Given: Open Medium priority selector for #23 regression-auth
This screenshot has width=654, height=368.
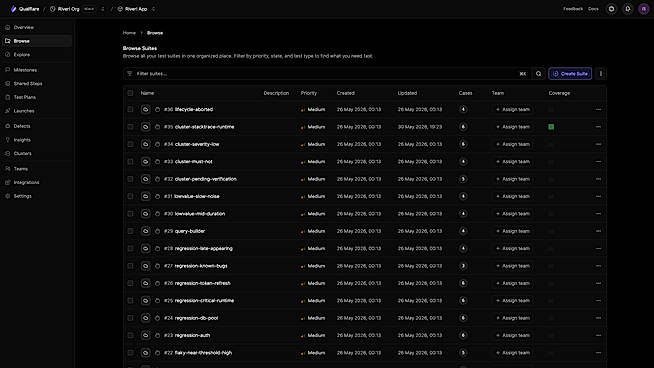Looking at the screenshot, I should click(313, 335).
